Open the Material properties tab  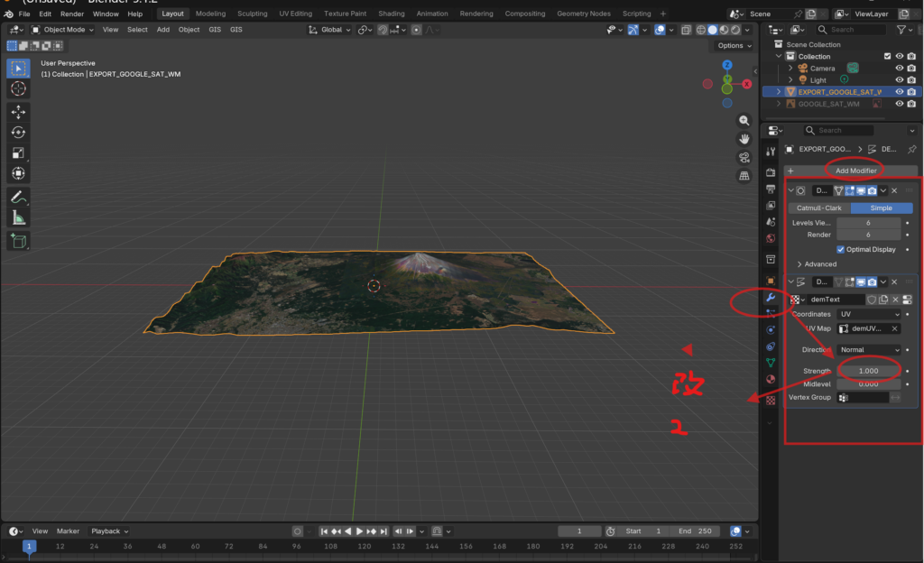click(771, 379)
